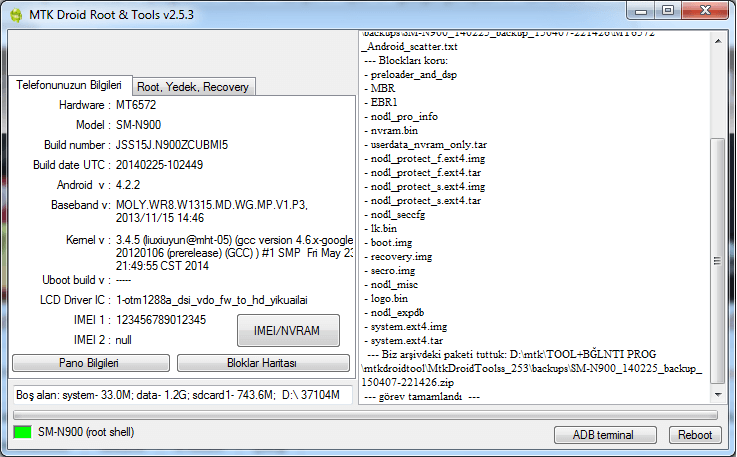Click the recovery.img line in the log

pyautogui.click(x=400, y=257)
